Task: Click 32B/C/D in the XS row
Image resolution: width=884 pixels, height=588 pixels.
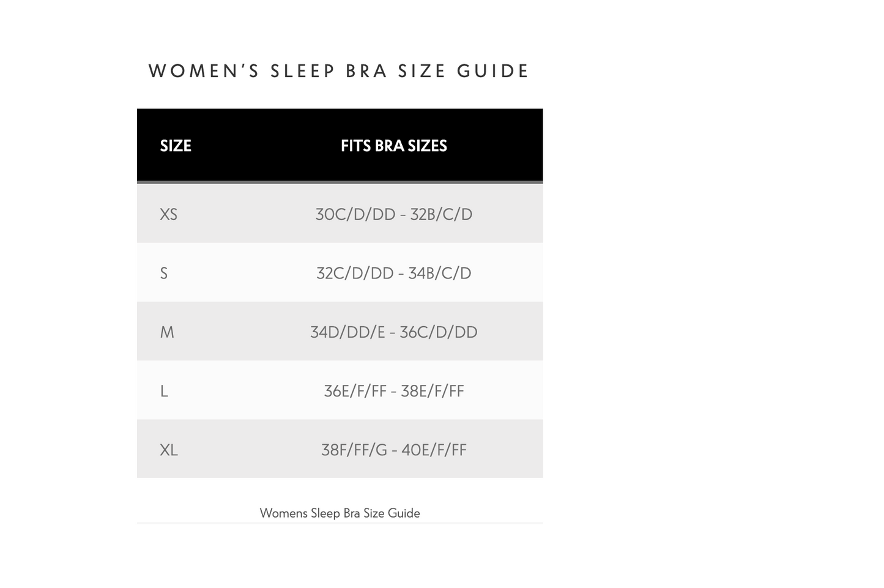Action: tap(441, 214)
